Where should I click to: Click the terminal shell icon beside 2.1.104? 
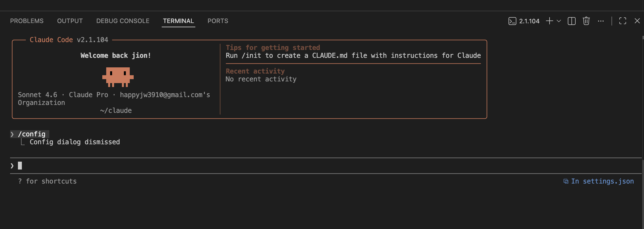[512, 21]
